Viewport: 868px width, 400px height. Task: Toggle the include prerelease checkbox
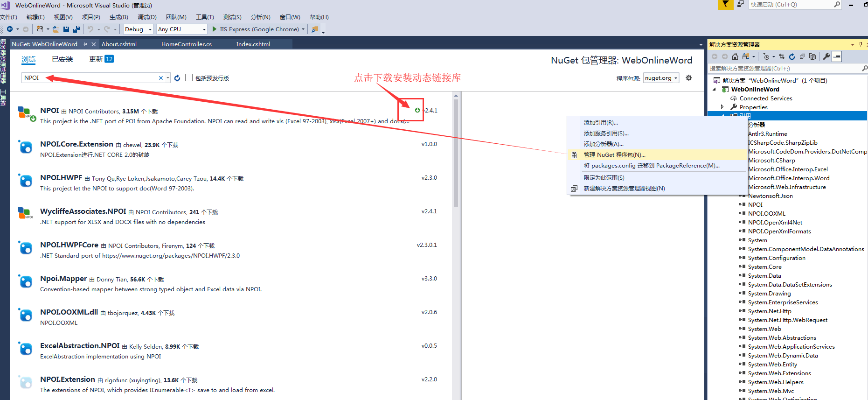(x=189, y=77)
